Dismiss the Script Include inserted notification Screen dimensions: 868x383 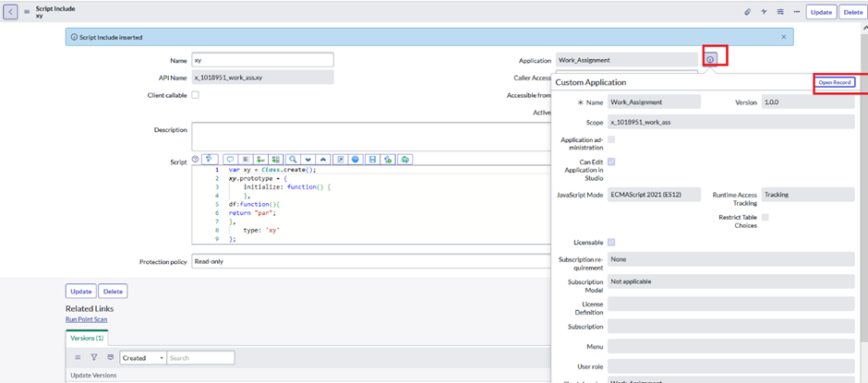(x=784, y=37)
